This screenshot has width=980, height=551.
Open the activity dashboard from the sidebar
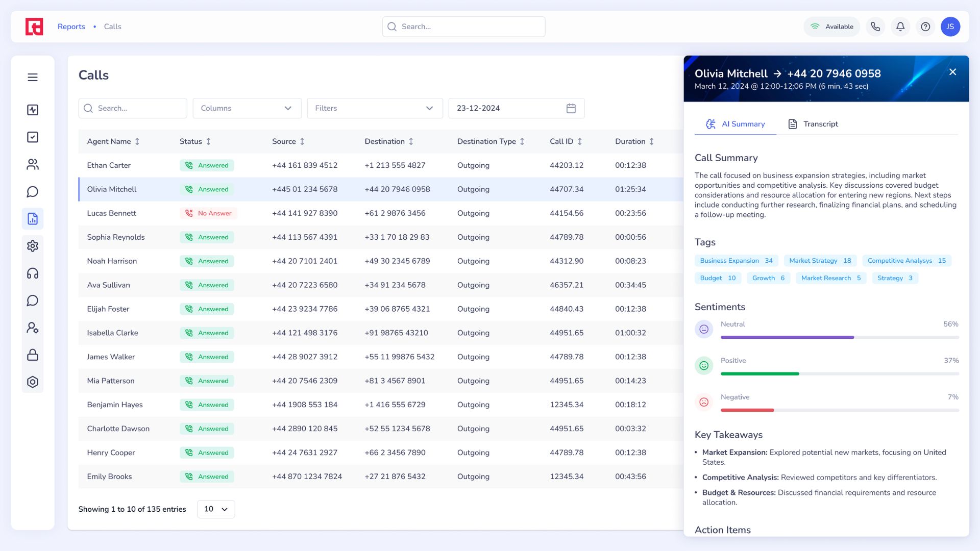(33, 110)
